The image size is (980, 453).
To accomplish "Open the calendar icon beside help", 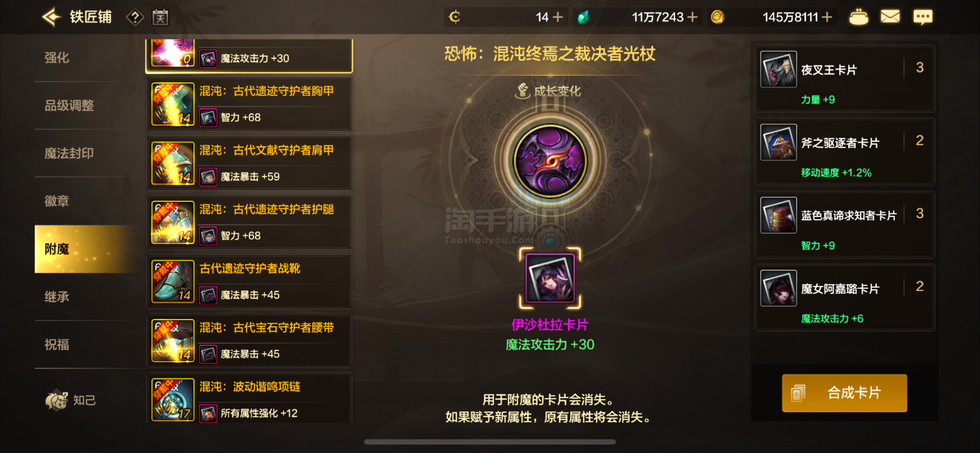I will pos(161,18).
